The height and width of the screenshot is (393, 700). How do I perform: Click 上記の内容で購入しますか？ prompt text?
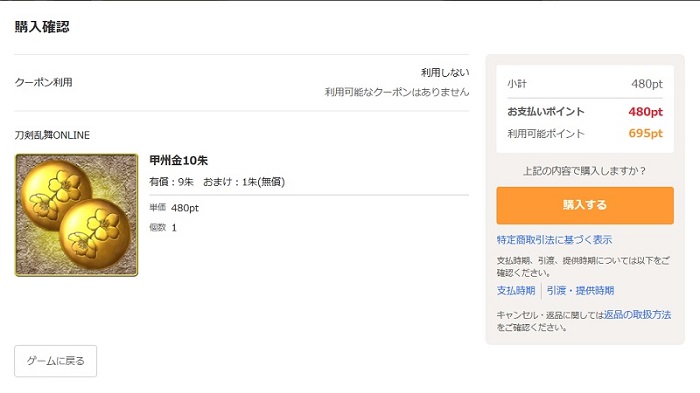pos(584,171)
